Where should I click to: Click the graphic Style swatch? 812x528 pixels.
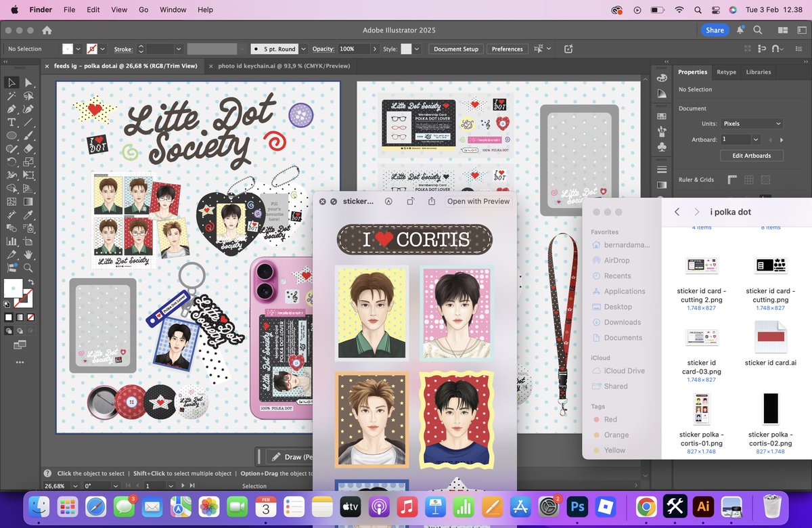pyautogui.click(x=406, y=49)
